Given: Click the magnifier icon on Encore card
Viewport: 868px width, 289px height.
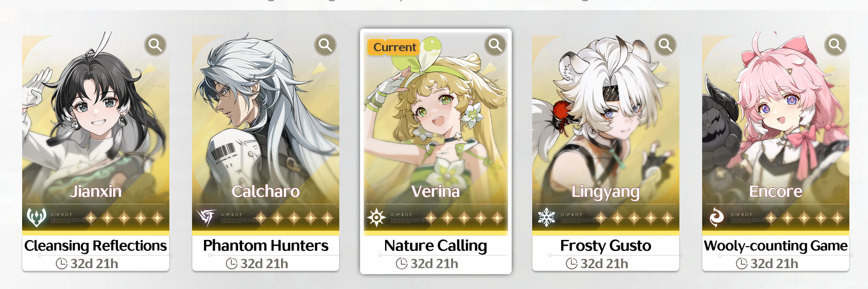Looking at the screenshot, I should [x=836, y=45].
